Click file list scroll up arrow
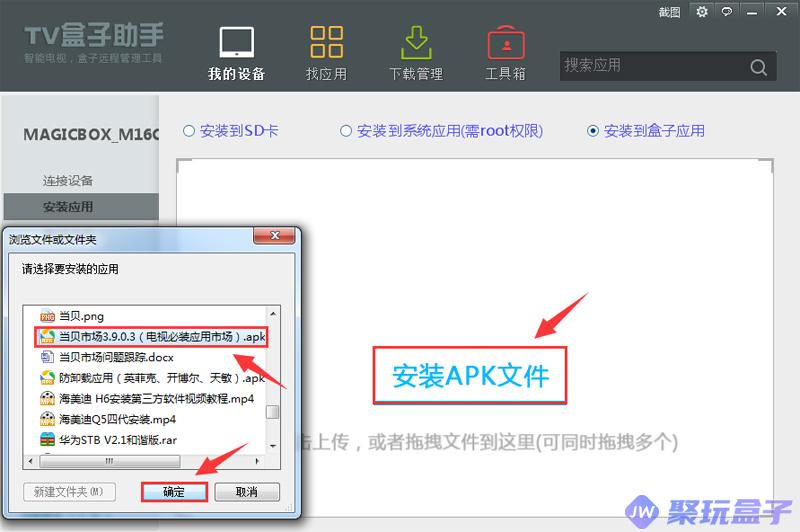 point(273,314)
